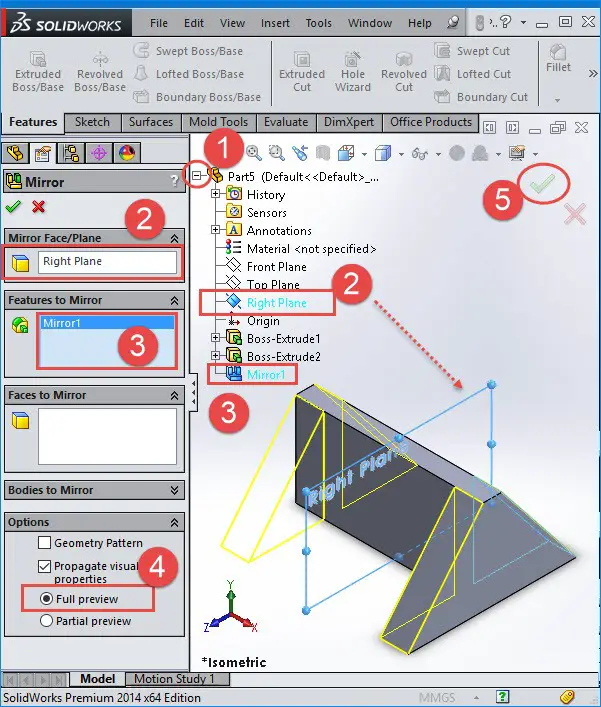The width and height of the screenshot is (601, 707).
Task: Open the DimXpertManager tab
Action: tap(99, 153)
